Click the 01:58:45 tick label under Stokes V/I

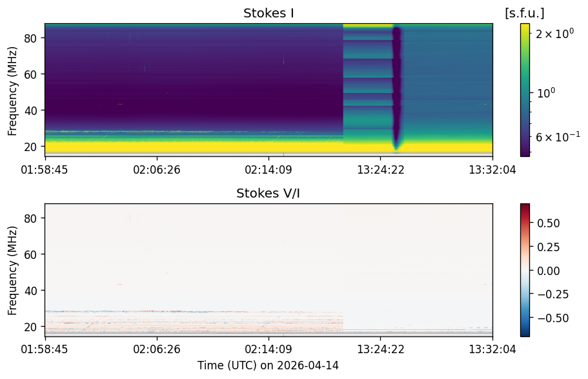(45, 349)
